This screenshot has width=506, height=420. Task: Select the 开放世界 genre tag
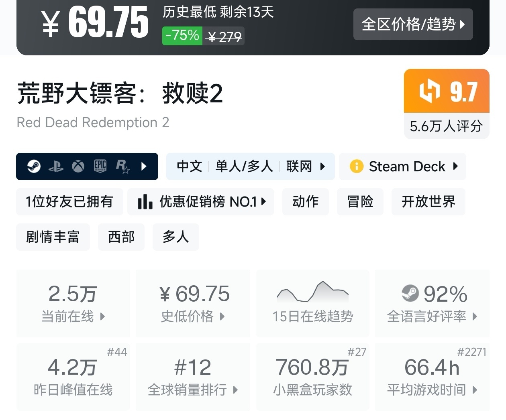point(428,202)
